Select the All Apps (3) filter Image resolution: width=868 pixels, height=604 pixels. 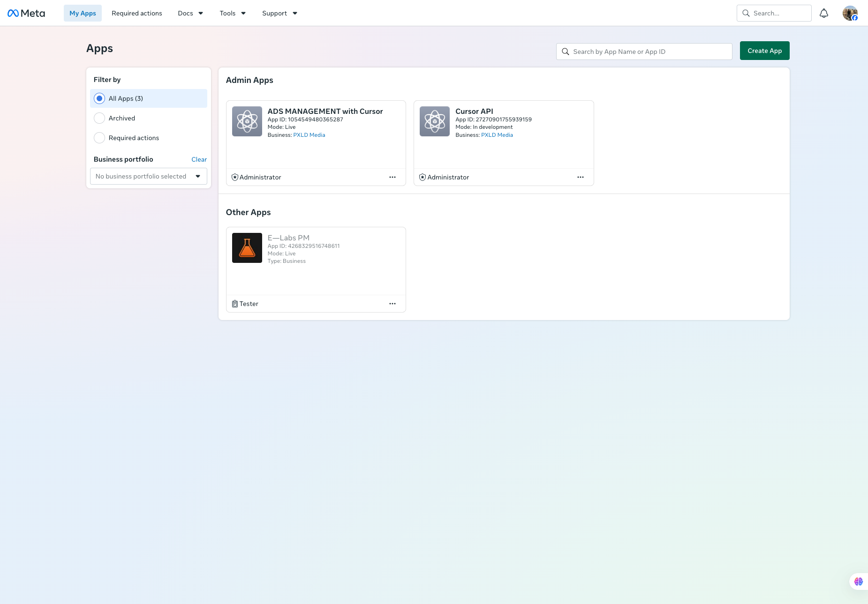(x=149, y=98)
